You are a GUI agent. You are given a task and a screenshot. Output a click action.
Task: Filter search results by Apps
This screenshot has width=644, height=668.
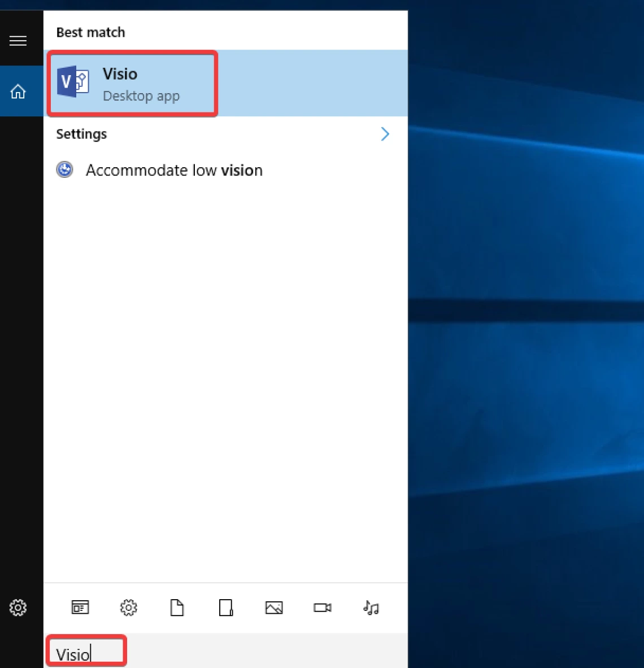(x=80, y=608)
